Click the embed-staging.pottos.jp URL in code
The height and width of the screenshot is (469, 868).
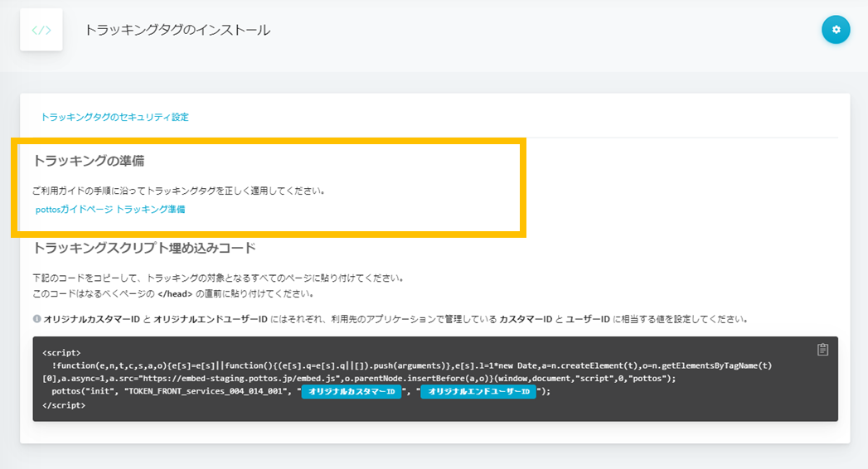click(240, 379)
